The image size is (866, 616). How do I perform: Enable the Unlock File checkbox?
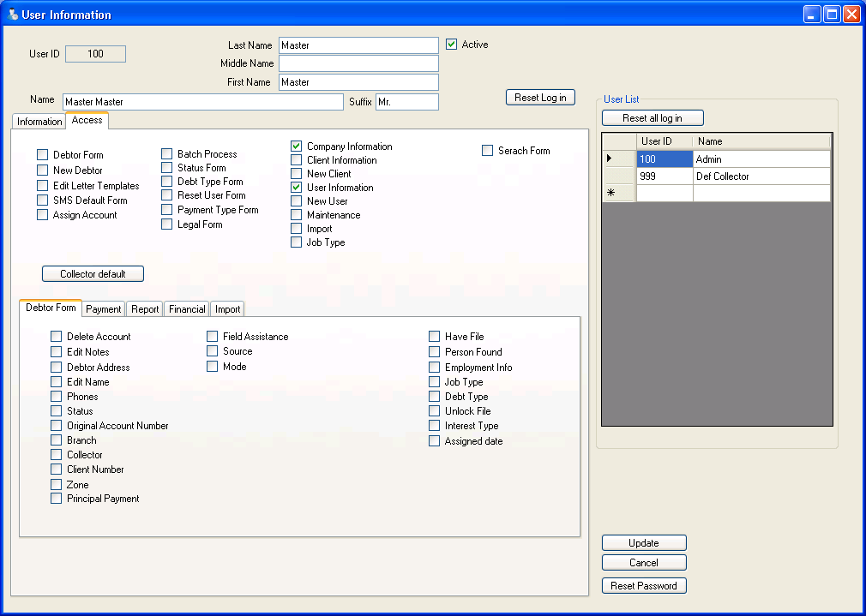click(x=435, y=411)
